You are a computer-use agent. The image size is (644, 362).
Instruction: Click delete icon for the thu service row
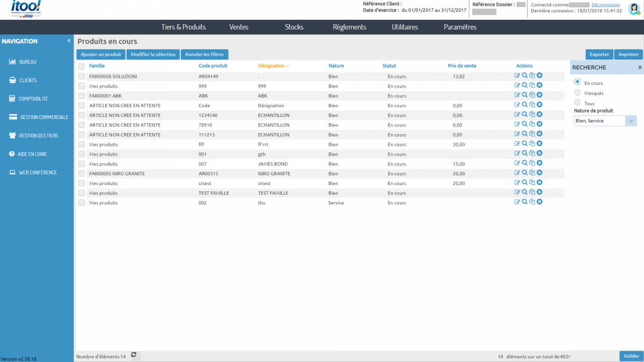[539, 202]
